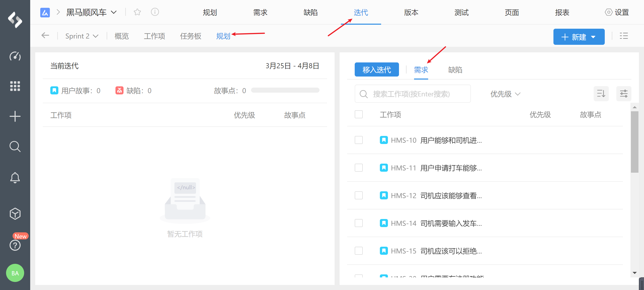Click the star favorite project icon

point(137,12)
